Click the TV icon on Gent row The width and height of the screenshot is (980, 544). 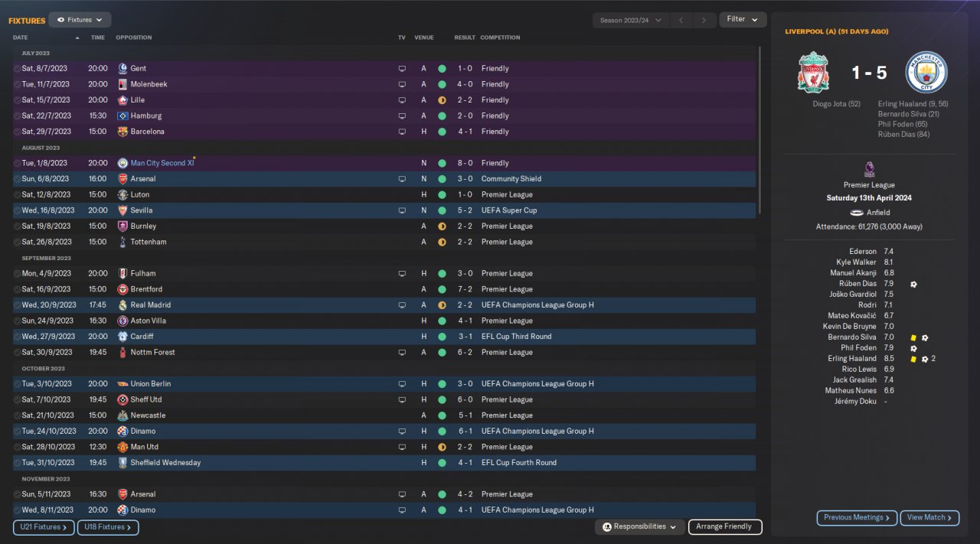402,69
